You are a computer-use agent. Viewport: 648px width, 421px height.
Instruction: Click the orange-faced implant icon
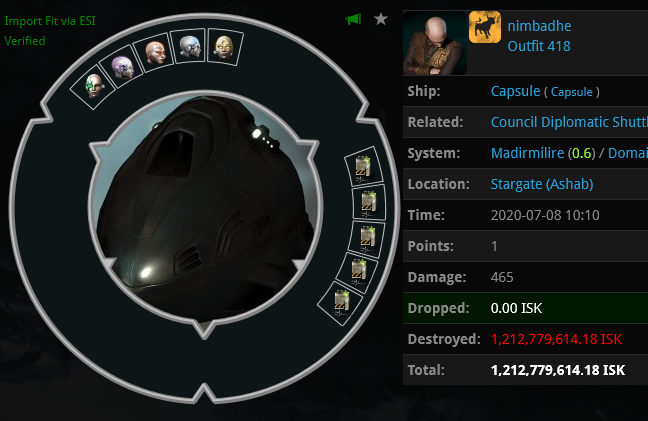[156, 53]
